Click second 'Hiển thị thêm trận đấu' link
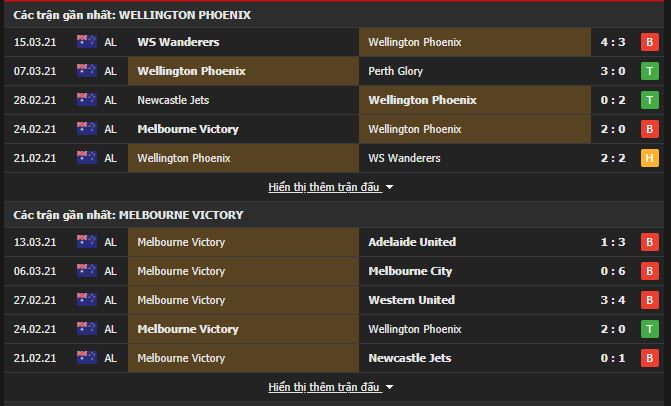 pyautogui.click(x=324, y=387)
